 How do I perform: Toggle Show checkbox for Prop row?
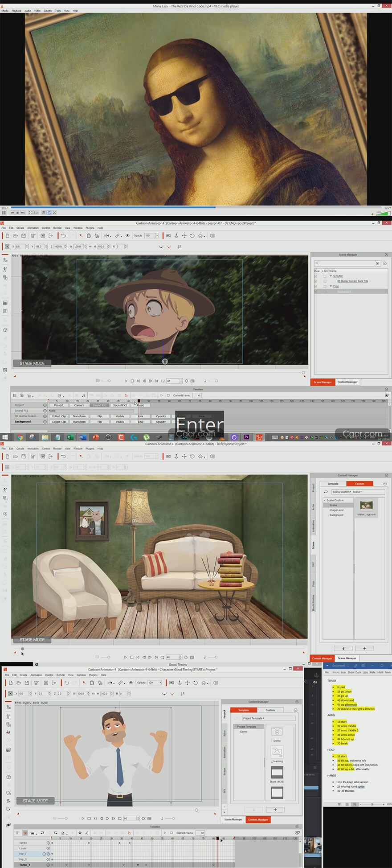click(316, 286)
